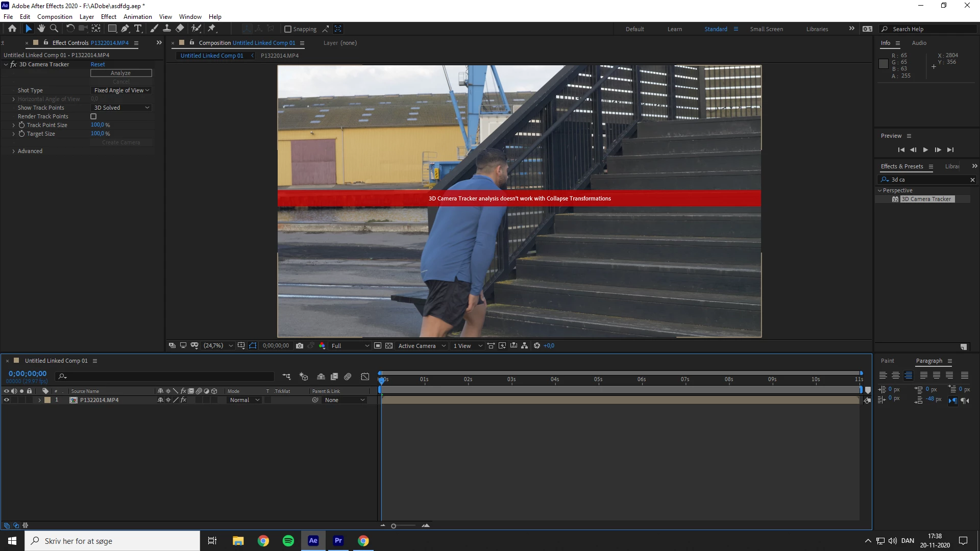The width and height of the screenshot is (980, 551).
Task: Select the Rectangle shape tool
Action: (x=112, y=29)
